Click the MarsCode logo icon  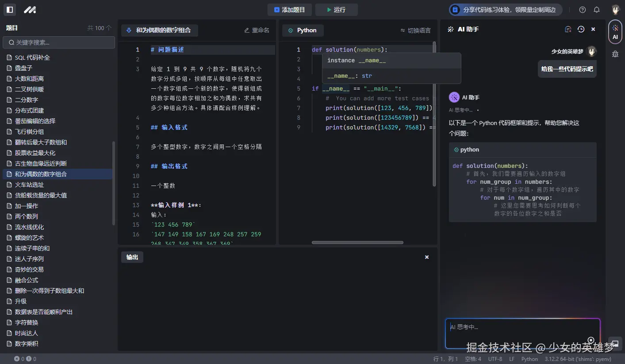[30, 10]
